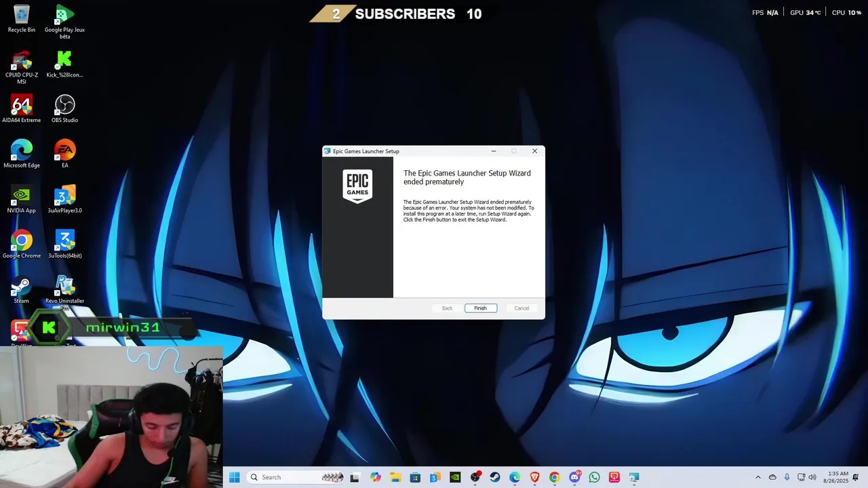Click the microphone tray icon
The width and height of the screenshot is (868, 488).
pyautogui.click(x=787, y=477)
